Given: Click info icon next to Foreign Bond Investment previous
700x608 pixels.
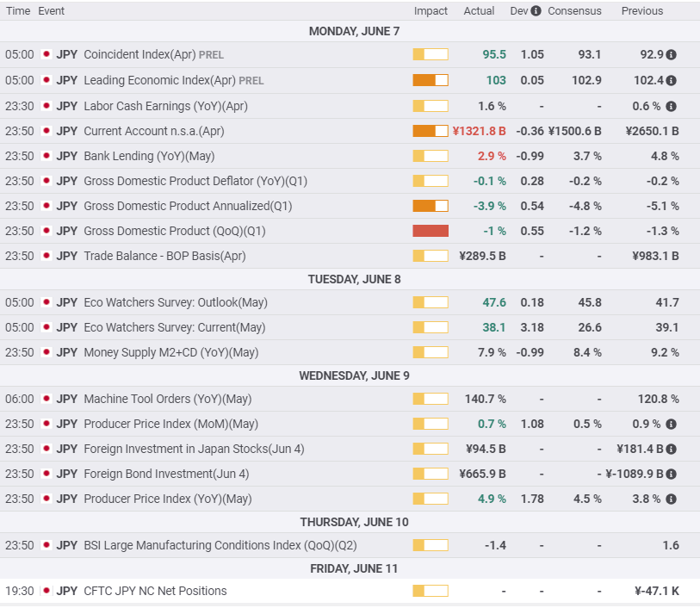Looking at the screenshot, I should pyautogui.click(x=672, y=474).
